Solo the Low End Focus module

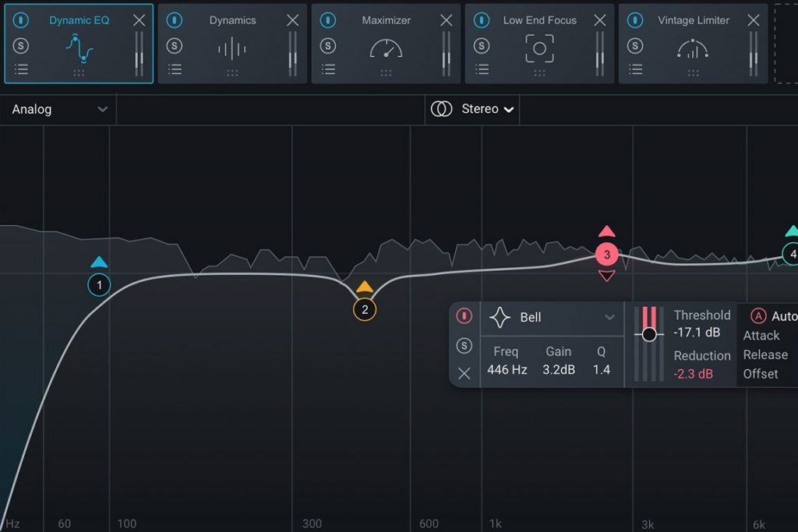(x=482, y=46)
